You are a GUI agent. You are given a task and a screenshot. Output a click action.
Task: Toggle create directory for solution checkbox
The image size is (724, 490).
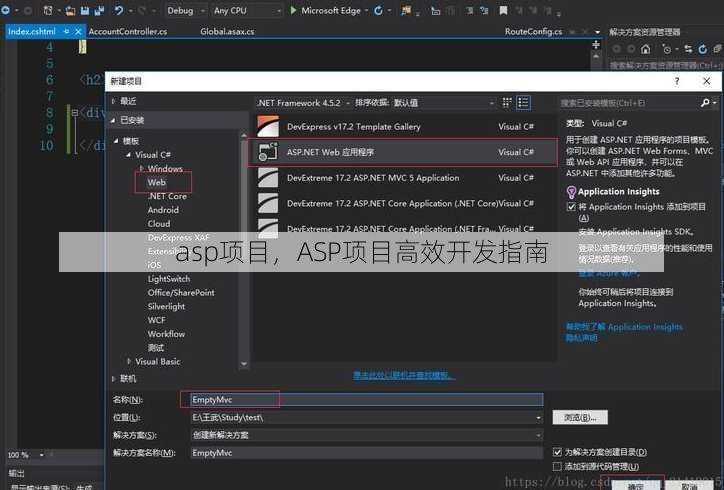557,452
